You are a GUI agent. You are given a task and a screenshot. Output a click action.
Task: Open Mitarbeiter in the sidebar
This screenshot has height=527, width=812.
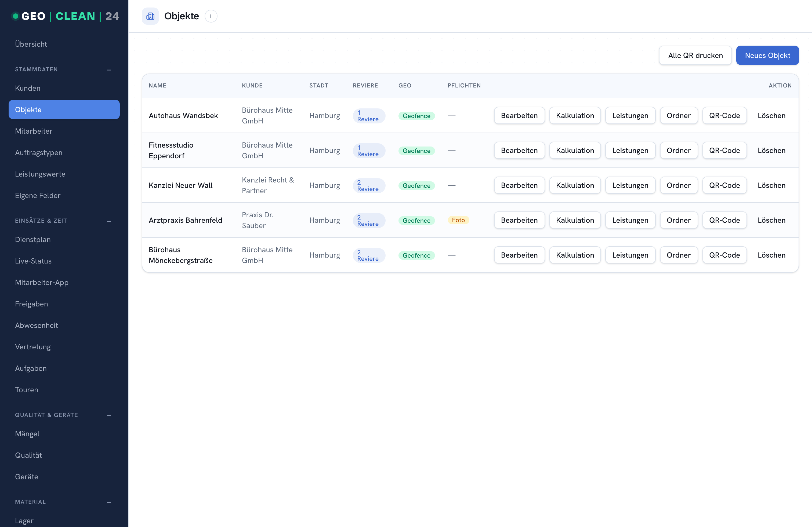click(64, 131)
